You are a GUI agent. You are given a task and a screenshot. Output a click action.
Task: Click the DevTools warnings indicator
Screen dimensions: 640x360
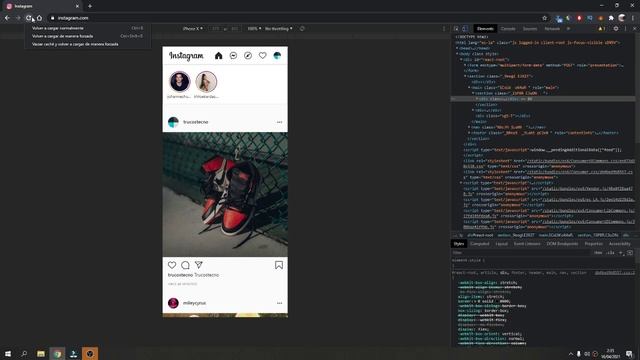coord(601,29)
